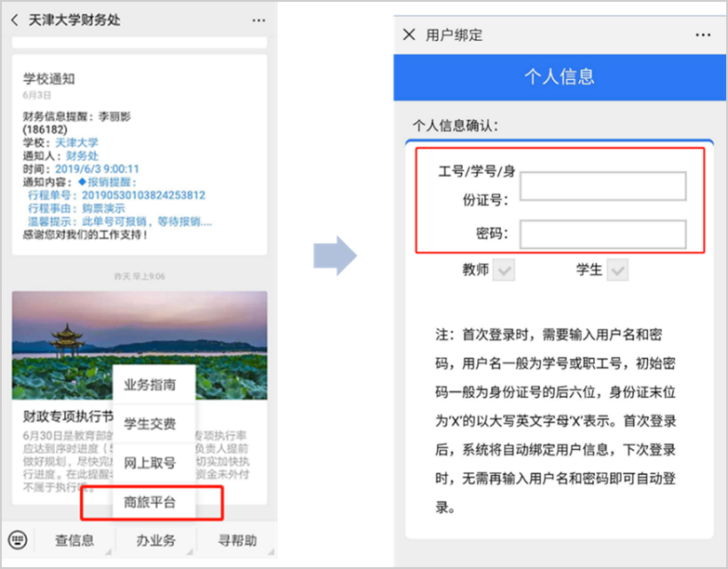Screen dimensions: 728x569
Task: Close the 用户绑定 page with the X icon
Action: (409, 35)
